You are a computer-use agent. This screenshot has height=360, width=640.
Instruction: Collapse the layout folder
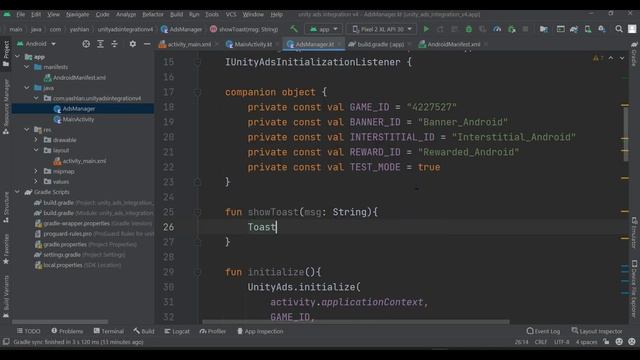pyautogui.click(x=36, y=150)
